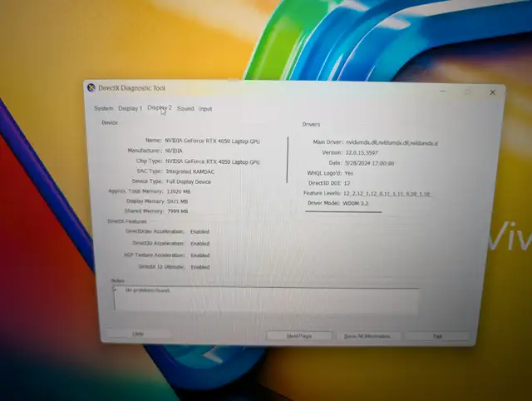
Task: Click the device name 'NVIDIA GeForce RTX 4050 Laptop GPU'
Action: point(213,141)
